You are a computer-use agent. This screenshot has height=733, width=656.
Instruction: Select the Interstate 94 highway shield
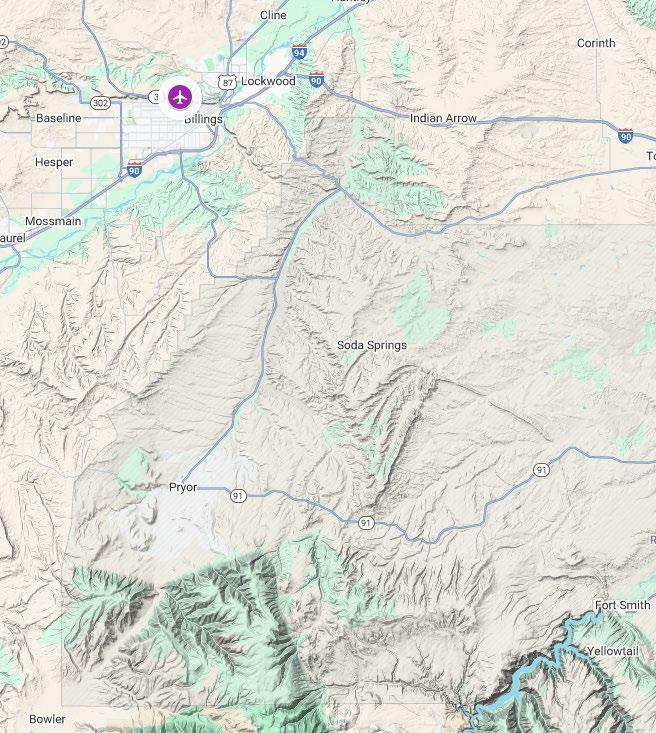[299, 51]
